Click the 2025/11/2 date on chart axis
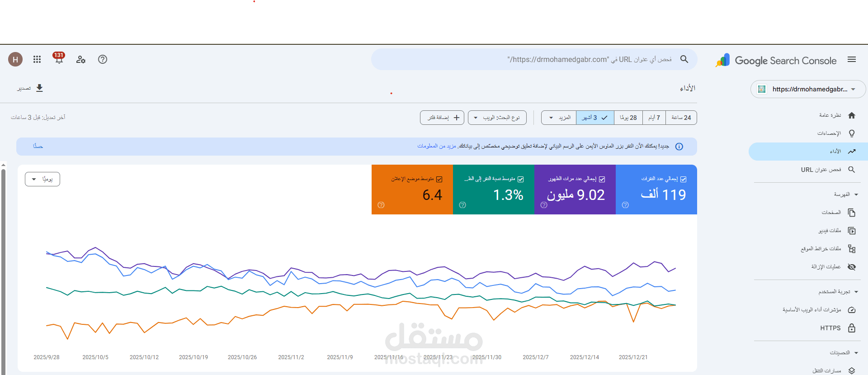 click(x=291, y=357)
